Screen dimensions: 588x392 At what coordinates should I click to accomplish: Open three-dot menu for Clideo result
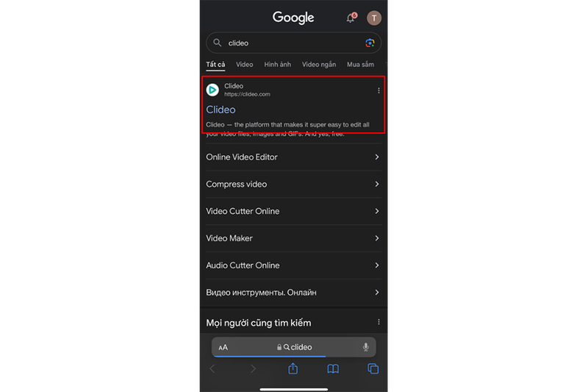(x=379, y=90)
